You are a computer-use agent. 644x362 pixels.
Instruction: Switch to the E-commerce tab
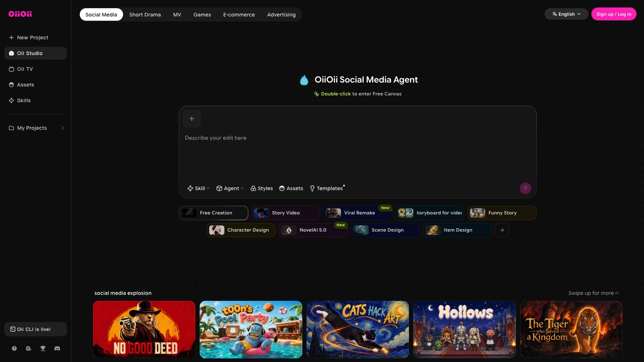click(239, 15)
